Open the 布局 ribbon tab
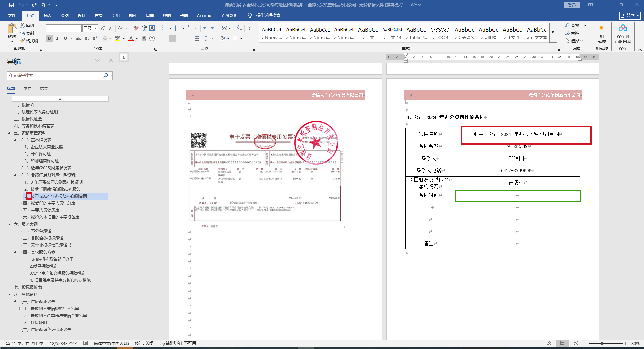644x349 pixels. [98, 15]
